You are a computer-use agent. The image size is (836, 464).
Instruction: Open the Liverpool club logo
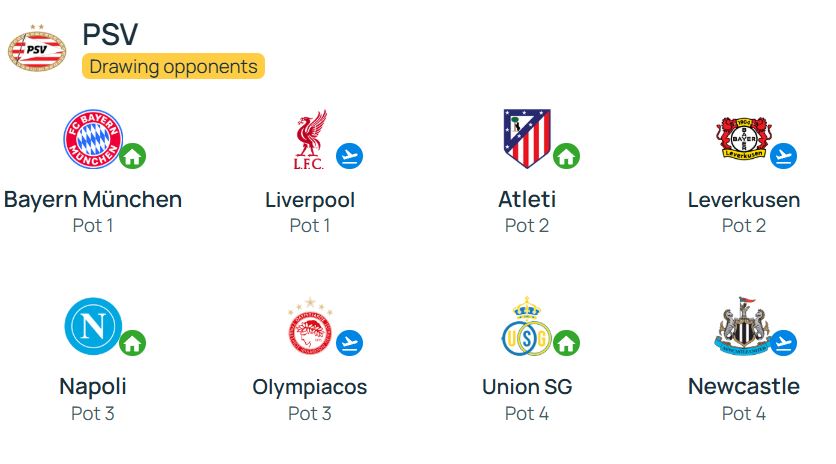click(x=310, y=140)
